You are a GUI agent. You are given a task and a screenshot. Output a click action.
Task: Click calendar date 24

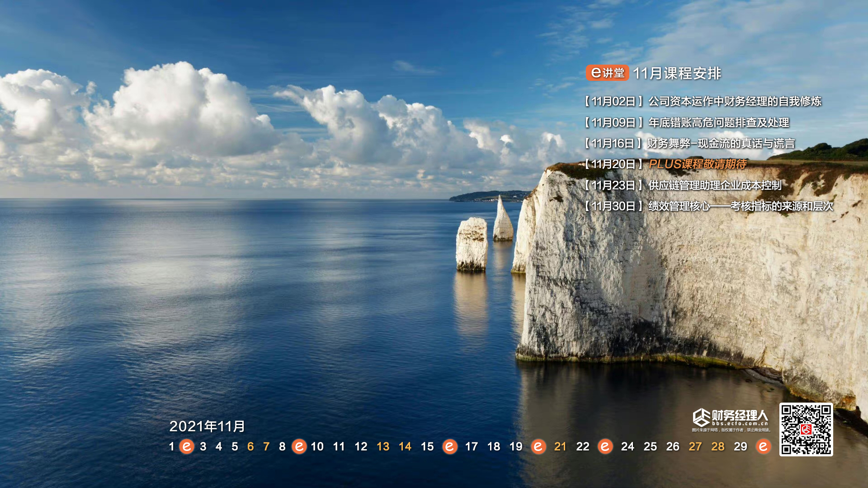coord(627,446)
